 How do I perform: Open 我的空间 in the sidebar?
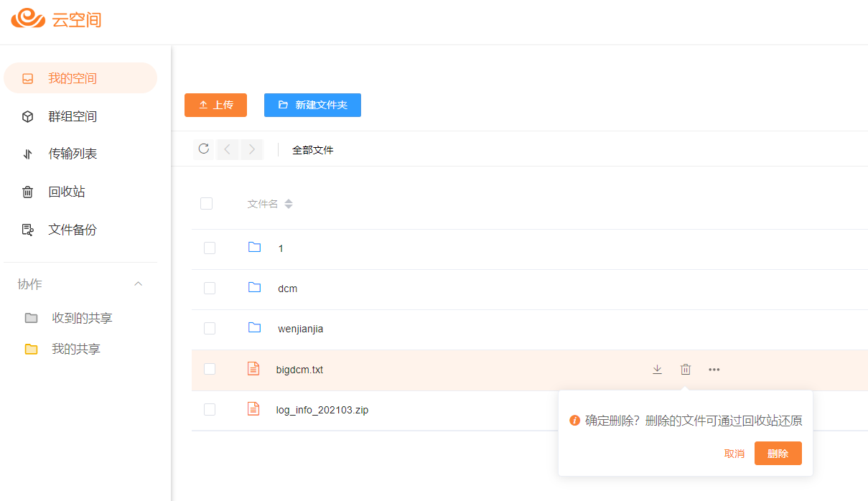tap(80, 78)
